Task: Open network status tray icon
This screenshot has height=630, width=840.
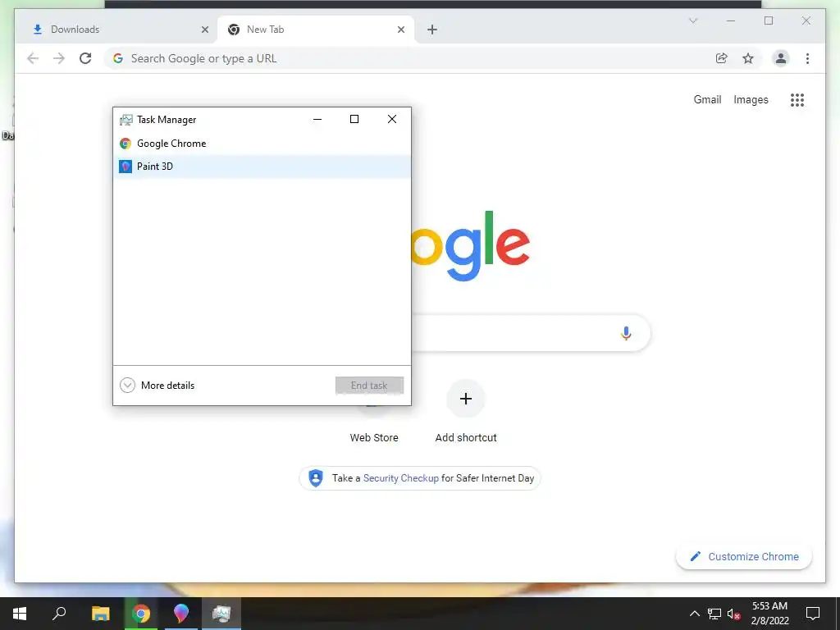Action: click(x=714, y=614)
